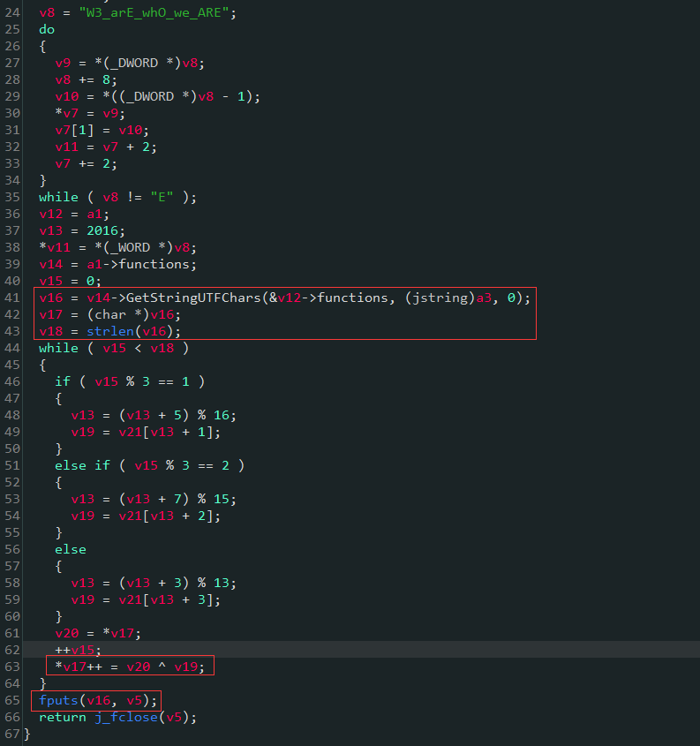The image size is (700, 746).
Task: Select the v21[v13 + 2] index expression
Action: tap(165, 516)
